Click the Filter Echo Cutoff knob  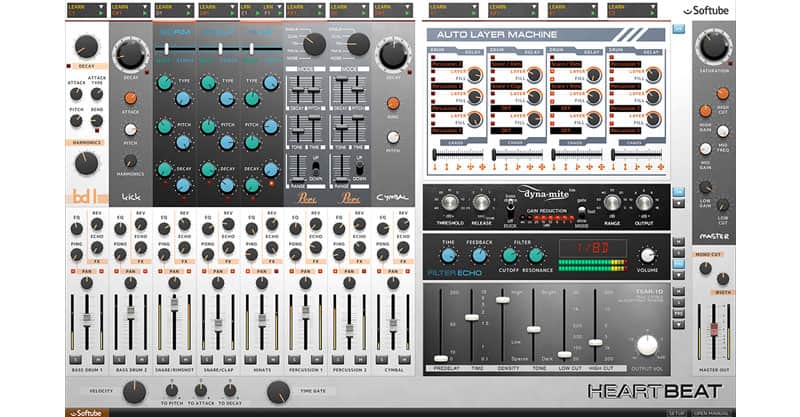click(509, 256)
